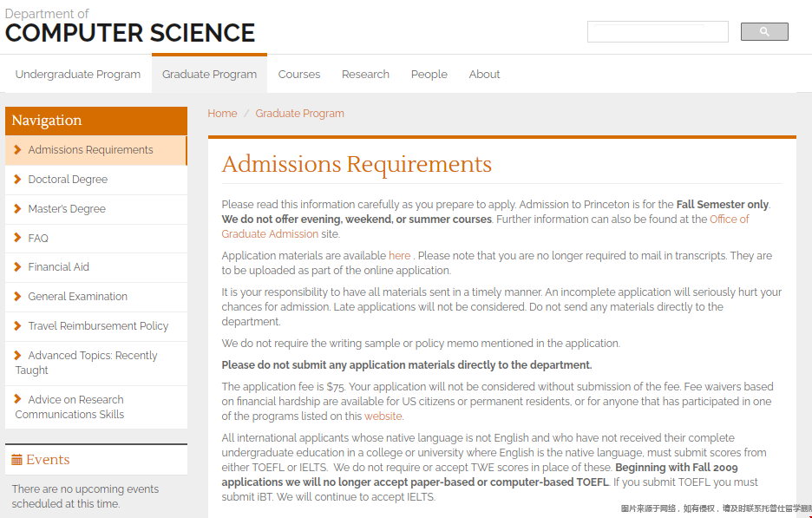Focus the search text field

(x=658, y=32)
